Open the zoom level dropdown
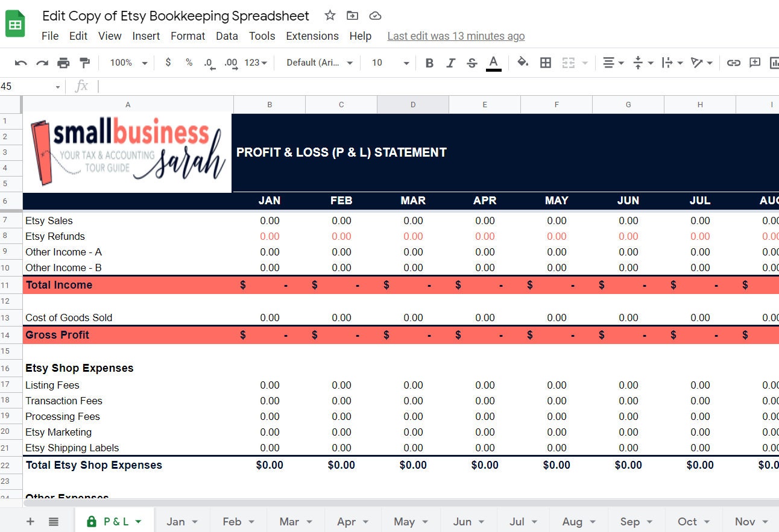 [x=128, y=63]
